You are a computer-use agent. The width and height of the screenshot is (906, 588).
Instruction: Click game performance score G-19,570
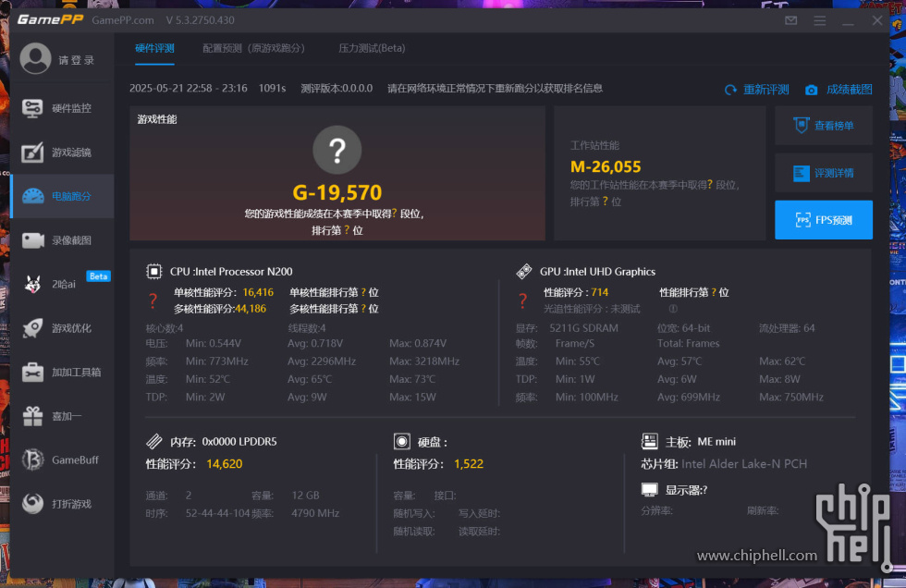(337, 192)
